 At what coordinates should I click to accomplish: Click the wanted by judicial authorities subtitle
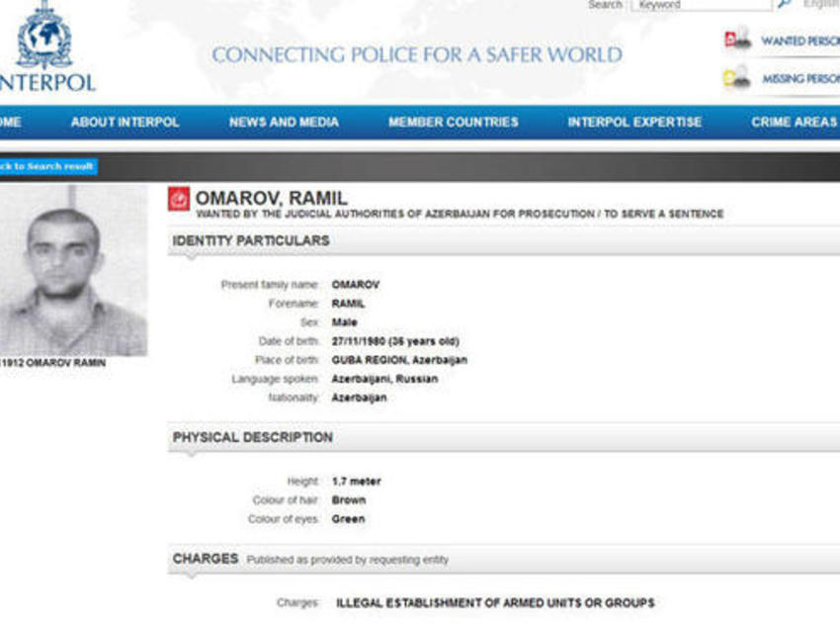click(460, 214)
